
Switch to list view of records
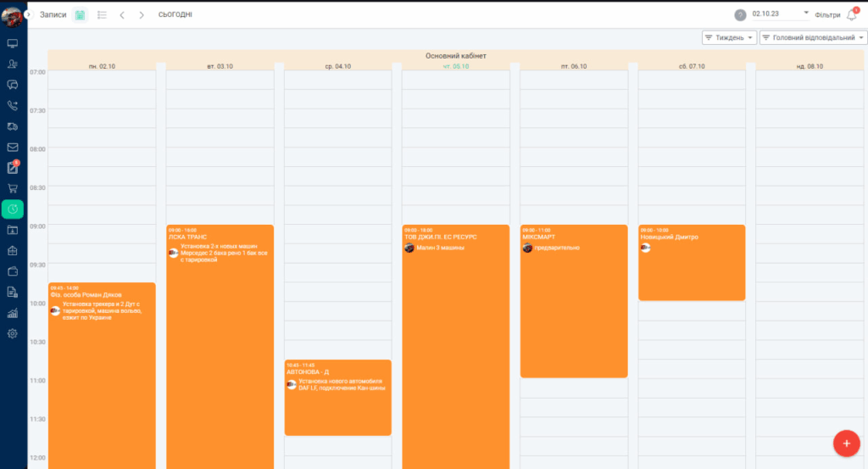(x=102, y=14)
